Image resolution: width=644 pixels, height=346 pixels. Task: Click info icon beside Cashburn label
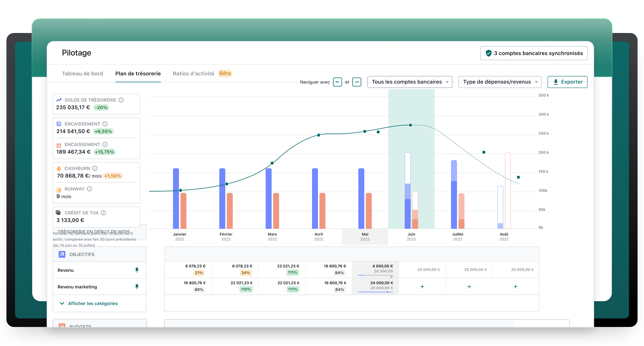click(x=95, y=168)
